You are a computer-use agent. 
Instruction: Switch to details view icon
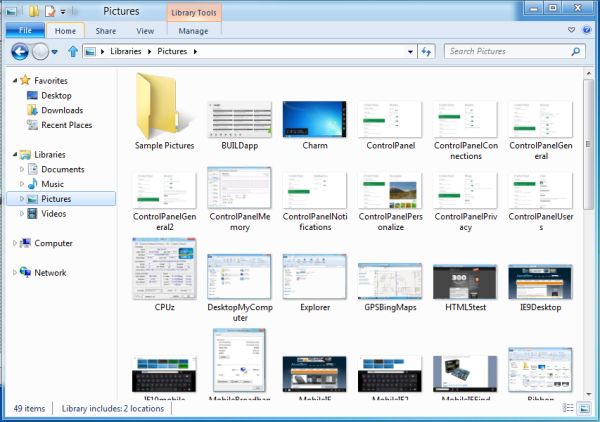pyautogui.click(x=568, y=408)
